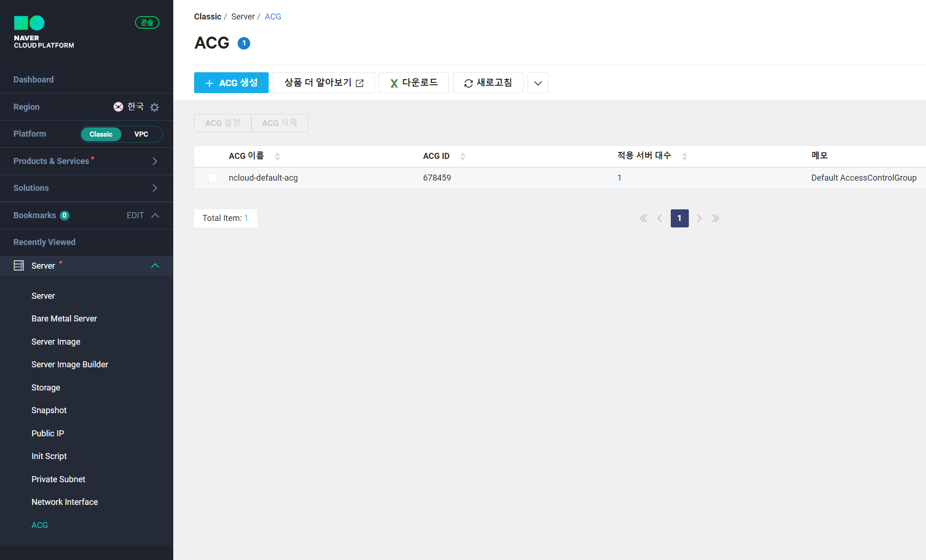Go to last page double-arrow icon
The image size is (926, 560).
[715, 218]
